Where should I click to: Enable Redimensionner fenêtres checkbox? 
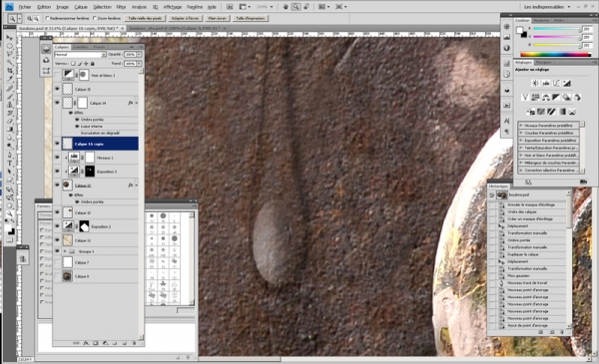[47, 18]
